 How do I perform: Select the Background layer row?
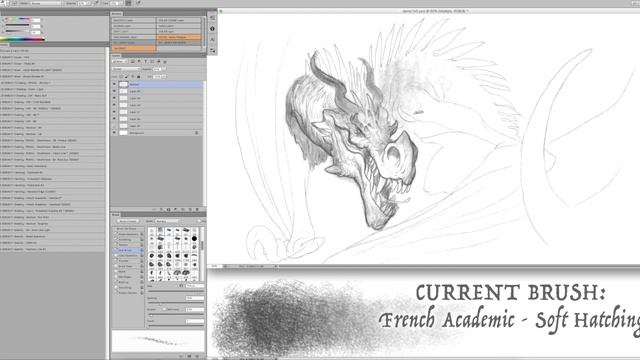tap(157, 133)
